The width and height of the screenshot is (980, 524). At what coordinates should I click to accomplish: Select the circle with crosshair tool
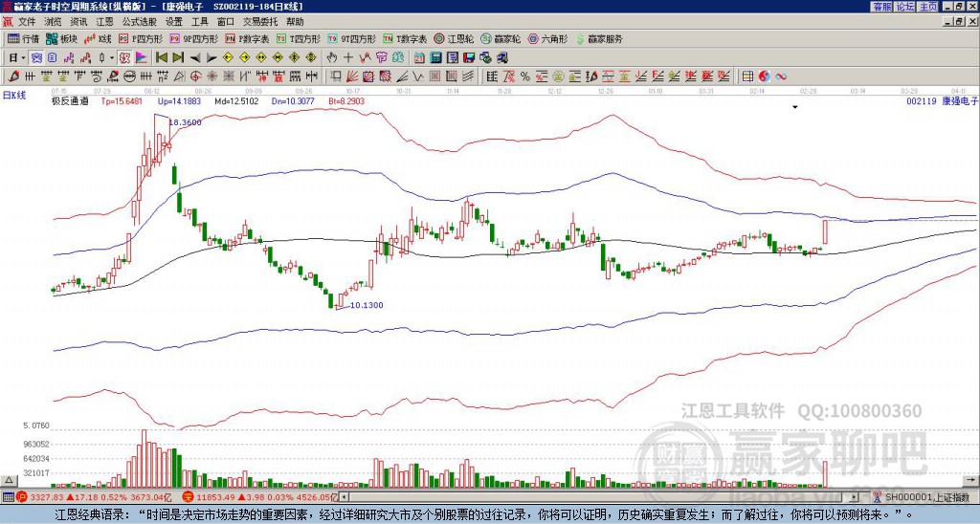click(193, 76)
